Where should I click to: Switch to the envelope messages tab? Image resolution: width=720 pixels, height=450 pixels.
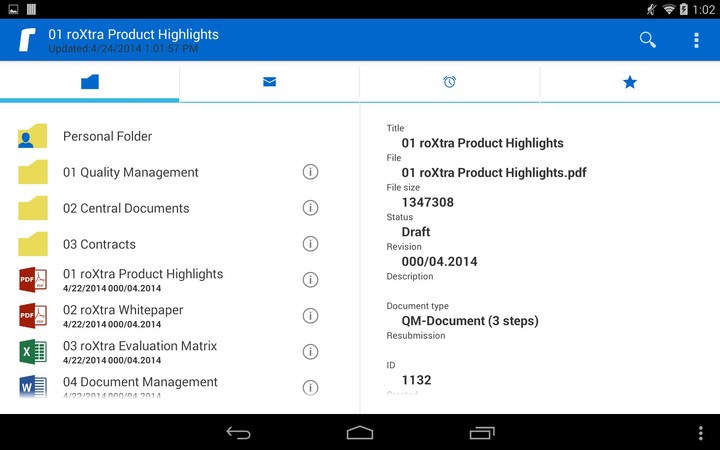[x=269, y=82]
